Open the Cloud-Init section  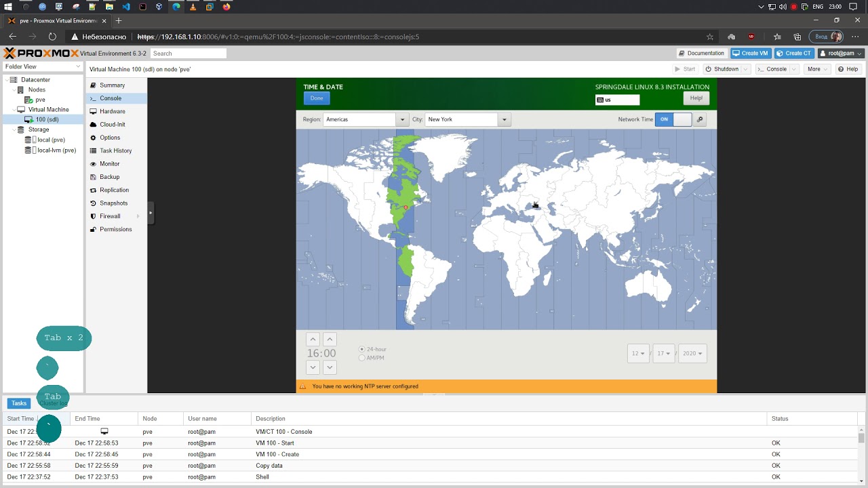(113, 125)
